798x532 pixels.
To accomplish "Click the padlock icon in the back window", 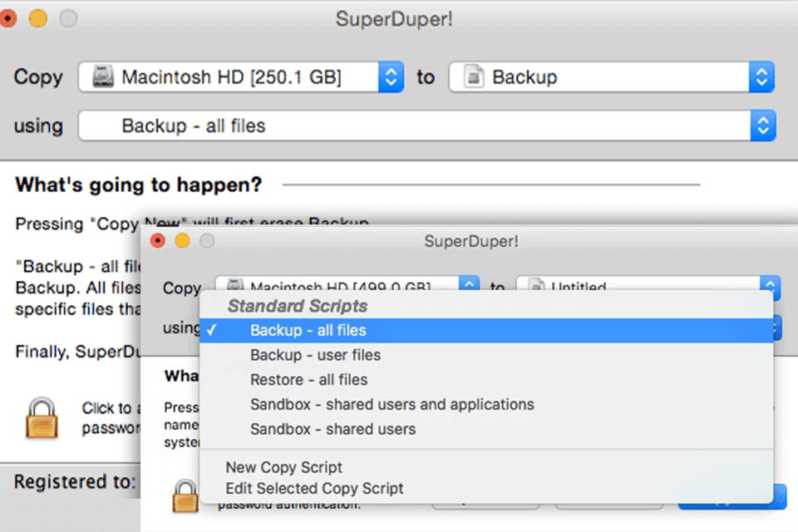I will coord(42,419).
